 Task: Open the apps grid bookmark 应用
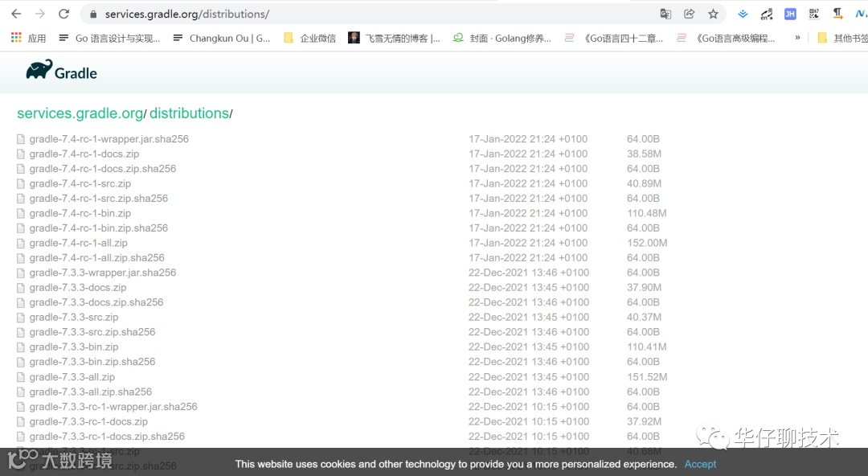28,38
